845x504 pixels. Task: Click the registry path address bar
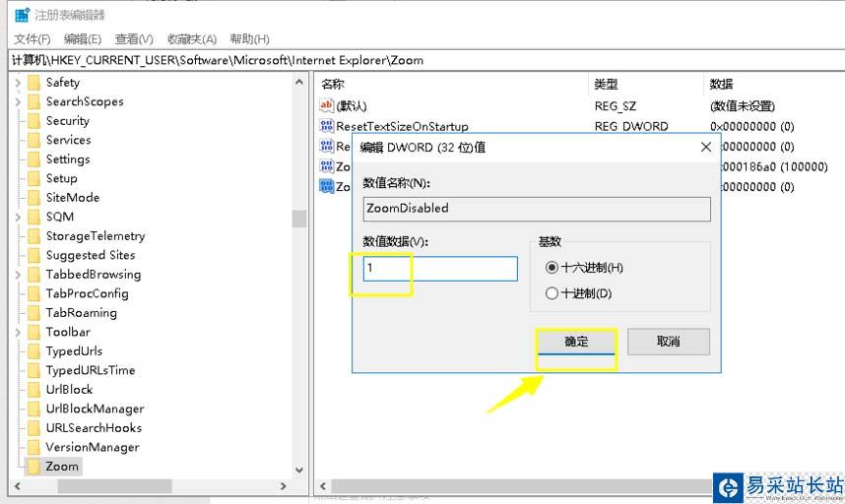[426, 60]
